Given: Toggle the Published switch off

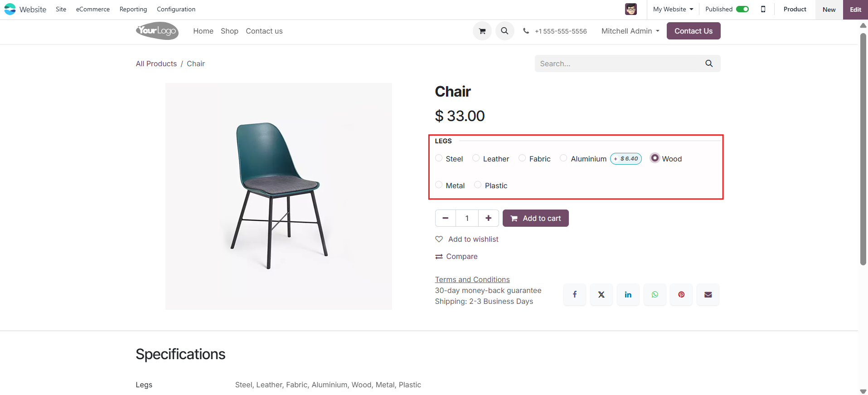Looking at the screenshot, I should pos(742,9).
